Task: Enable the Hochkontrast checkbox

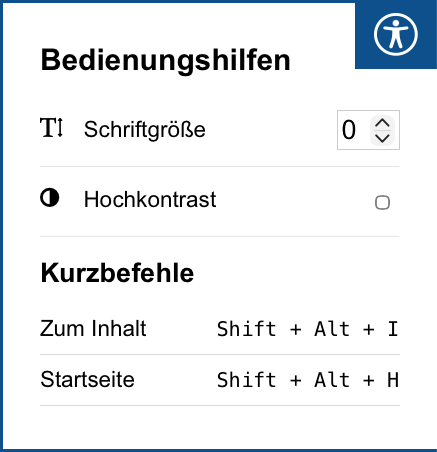Action: (x=382, y=202)
